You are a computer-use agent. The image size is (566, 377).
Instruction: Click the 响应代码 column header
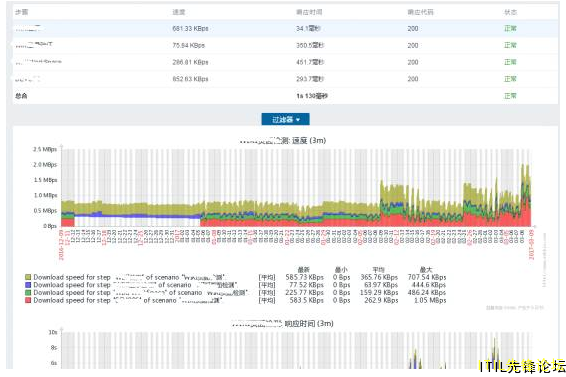(421, 12)
